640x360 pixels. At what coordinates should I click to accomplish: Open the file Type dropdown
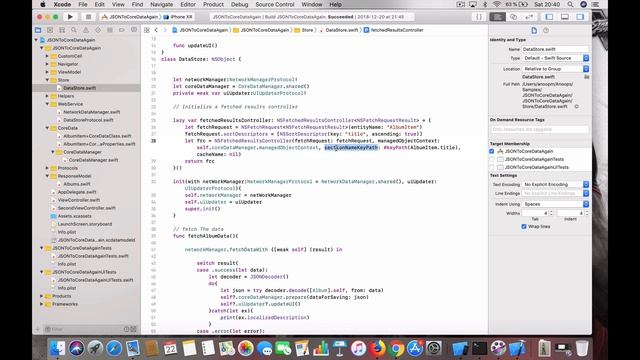pos(556,58)
